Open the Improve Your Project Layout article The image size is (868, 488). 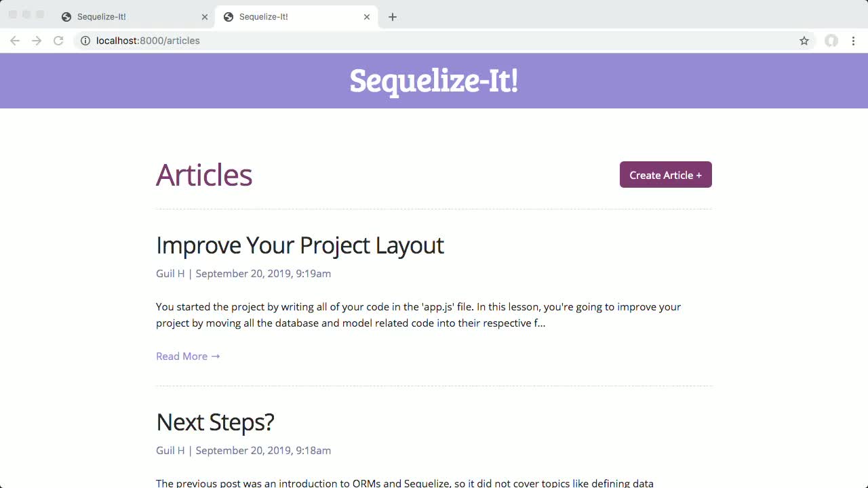300,245
